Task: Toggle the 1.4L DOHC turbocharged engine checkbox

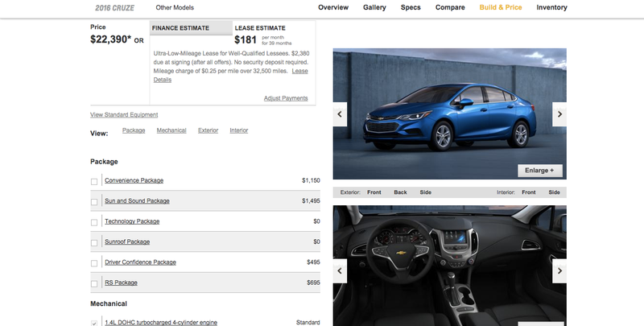Action: click(x=94, y=323)
